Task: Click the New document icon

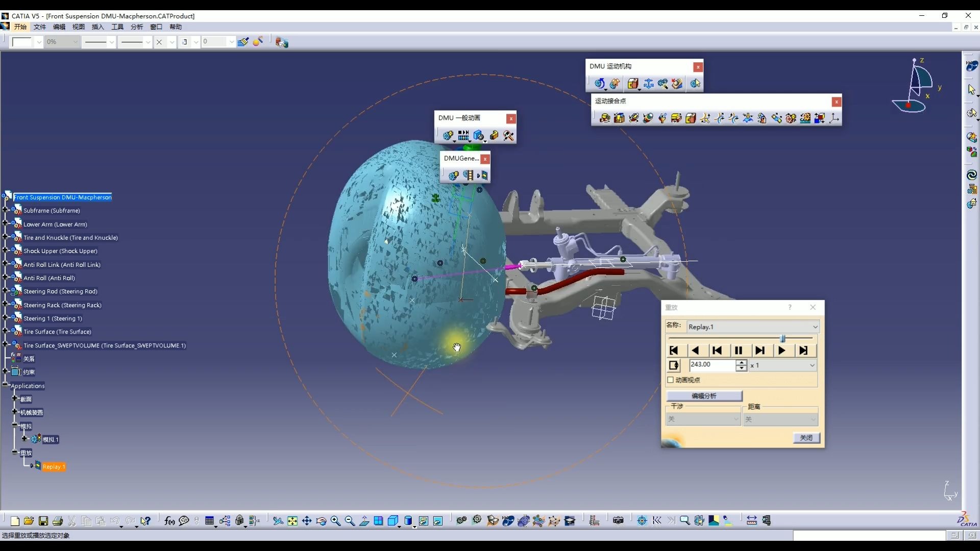Action: 15,521
